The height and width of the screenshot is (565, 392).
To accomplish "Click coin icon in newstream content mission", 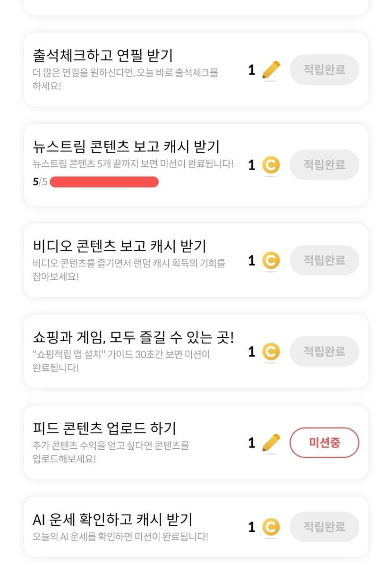I will 271,165.
